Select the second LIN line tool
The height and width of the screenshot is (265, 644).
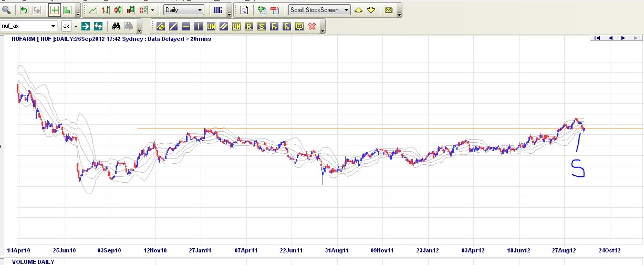pos(236,26)
